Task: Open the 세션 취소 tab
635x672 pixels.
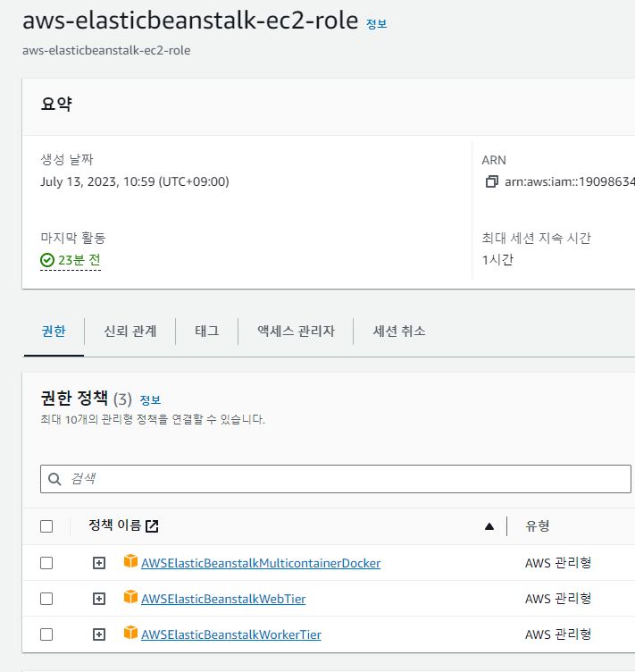Action: [399, 331]
